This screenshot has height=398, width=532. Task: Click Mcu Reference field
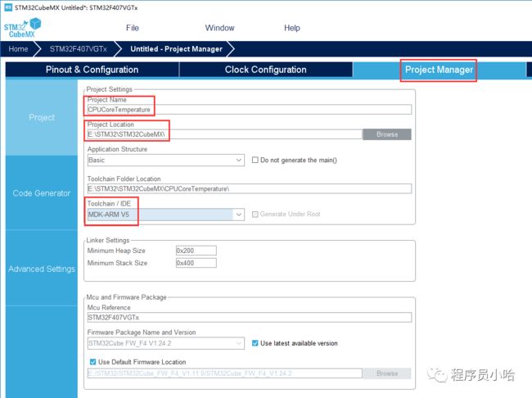pyautogui.click(x=250, y=317)
